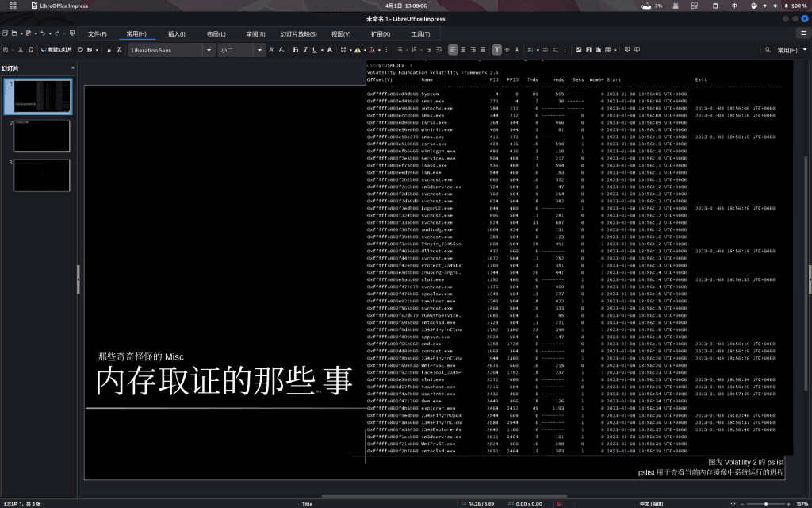Screen dimensions: 812x508
Task: Adjust the zoom slider in status bar
Action: pyautogui.click(x=766, y=504)
